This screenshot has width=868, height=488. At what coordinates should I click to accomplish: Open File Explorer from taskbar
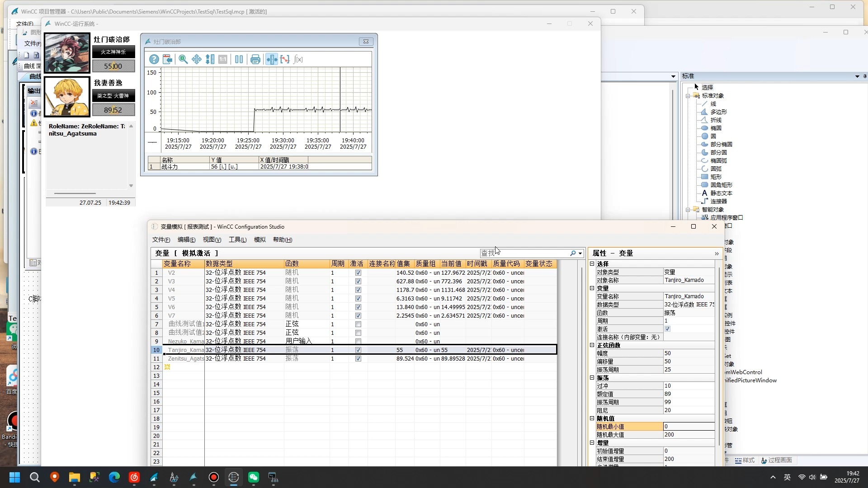[74, 477]
